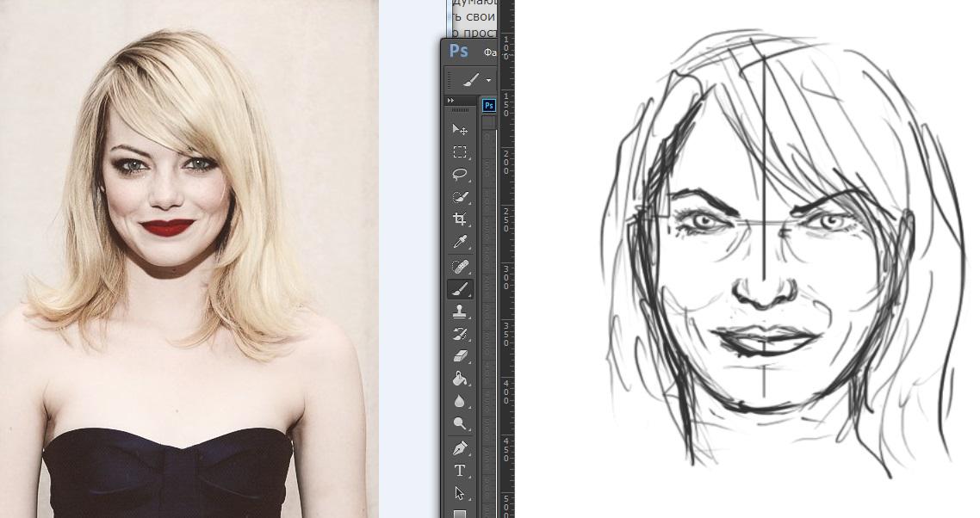Select the Brush tool in toolbox
This screenshot has width=980, height=518.
pos(460,289)
